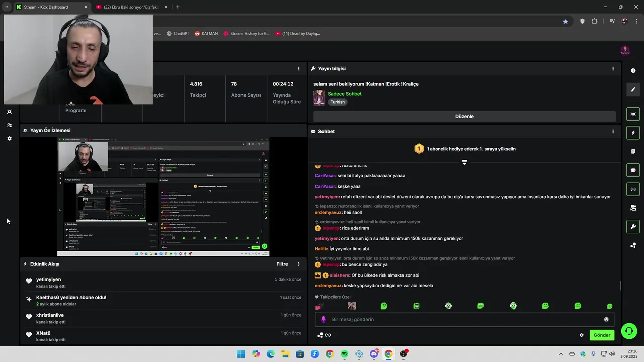Click the document notes icon in right sidebar
This screenshot has width=644, height=362.
(633, 151)
